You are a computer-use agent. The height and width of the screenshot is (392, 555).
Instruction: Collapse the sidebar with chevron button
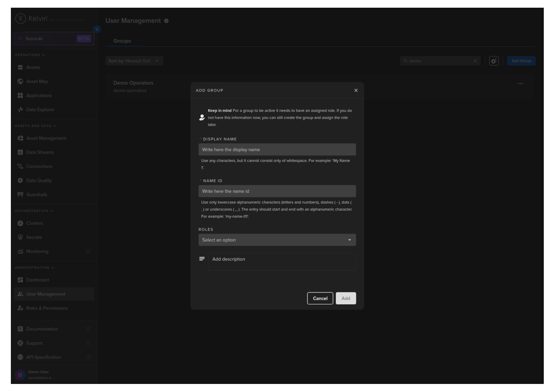[x=97, y=29]
